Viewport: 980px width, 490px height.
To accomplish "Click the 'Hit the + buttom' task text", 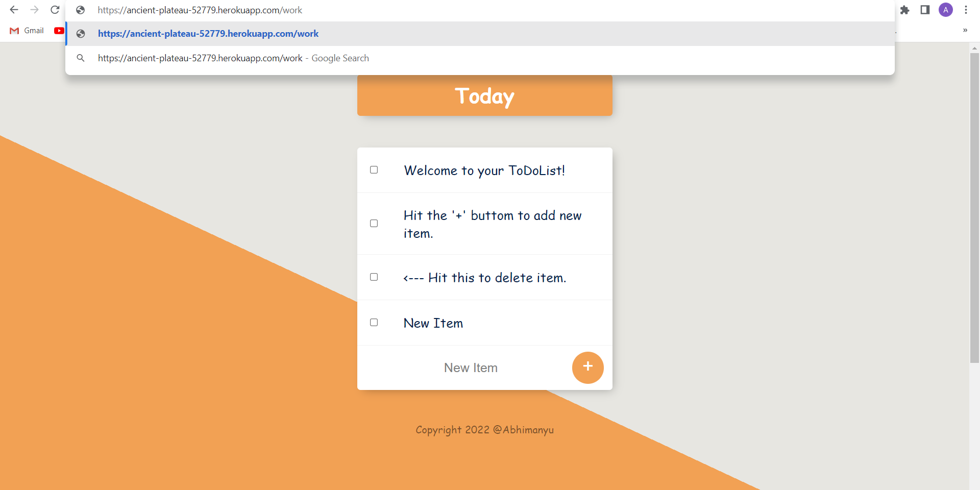I will (x=492, y=224).
